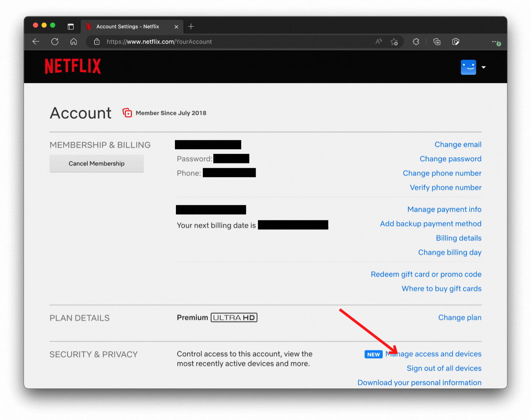The width and height of the screenshot is (531, 420).
Task: Open the Change email link
Action: point(458,145)
